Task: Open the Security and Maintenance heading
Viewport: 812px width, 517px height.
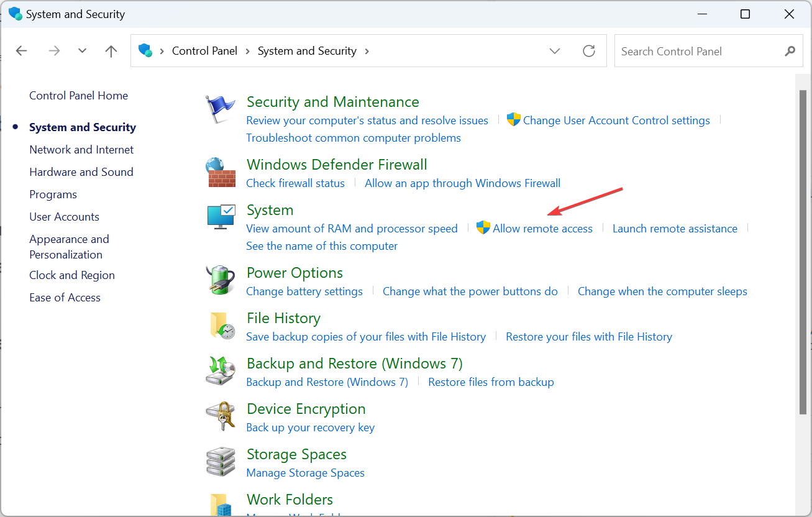Action: 332,102
